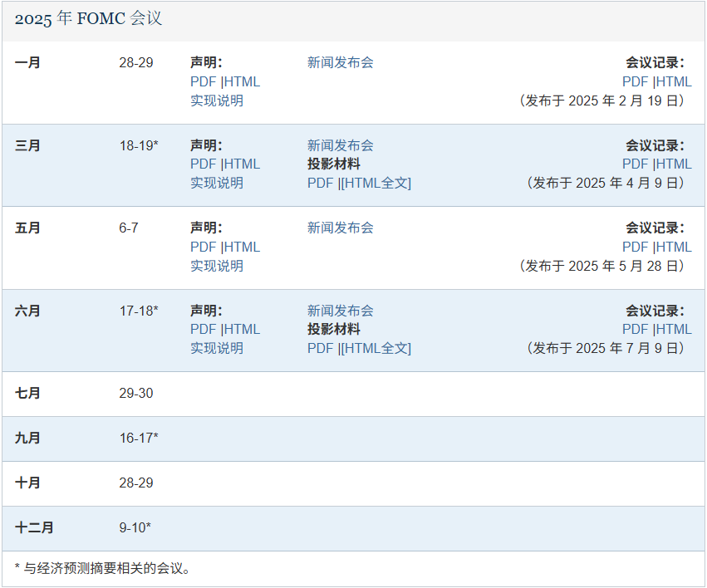Open the March 投影材料 HTML全文 link

[376, 183]
